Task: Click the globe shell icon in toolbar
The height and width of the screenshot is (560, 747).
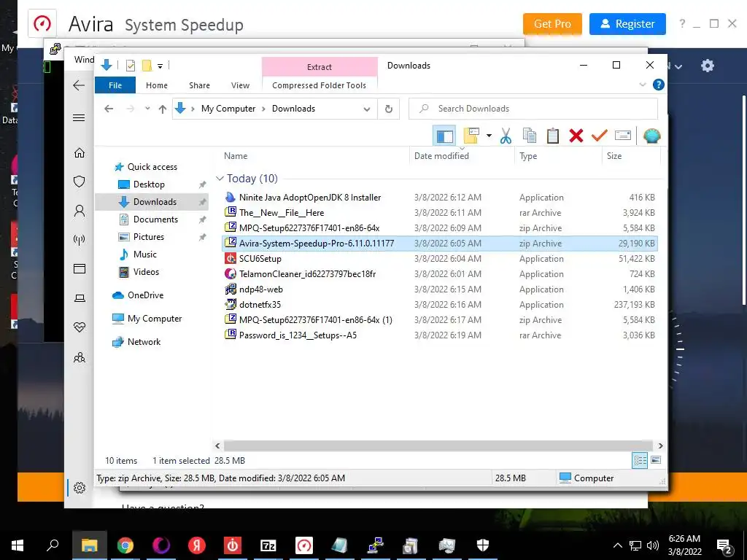Action: pyautogui.click(x=651, y=136)
